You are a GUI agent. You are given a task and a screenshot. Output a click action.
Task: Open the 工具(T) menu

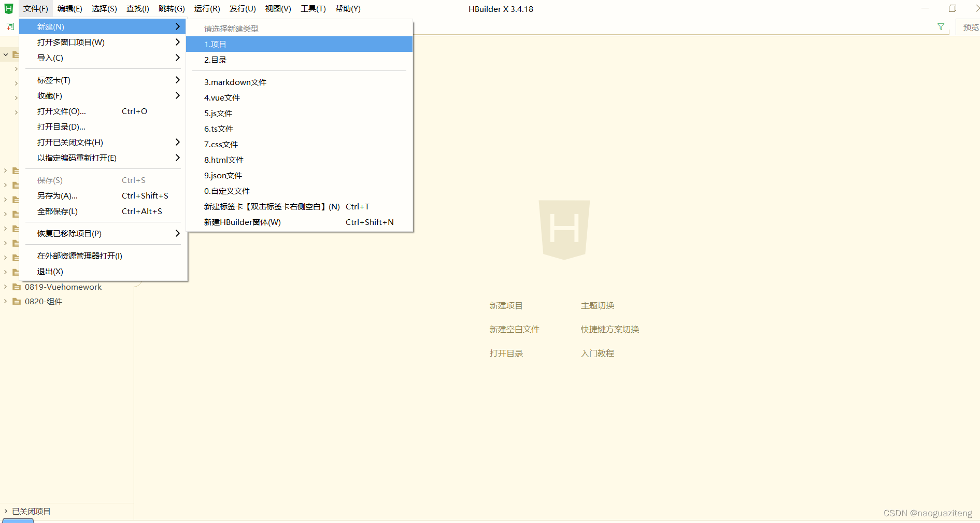pyautogui.click(x=313, y=9)
